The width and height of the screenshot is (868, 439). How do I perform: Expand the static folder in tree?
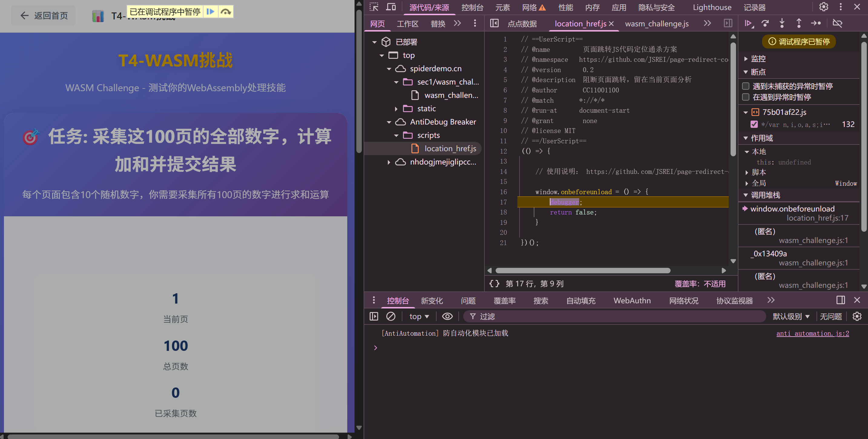point(396,108)
